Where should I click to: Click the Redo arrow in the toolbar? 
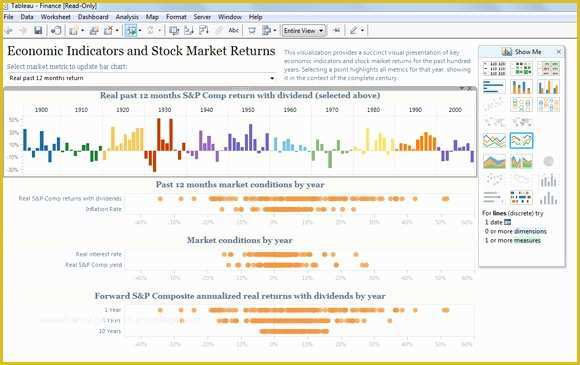click(x=23, y=31)
